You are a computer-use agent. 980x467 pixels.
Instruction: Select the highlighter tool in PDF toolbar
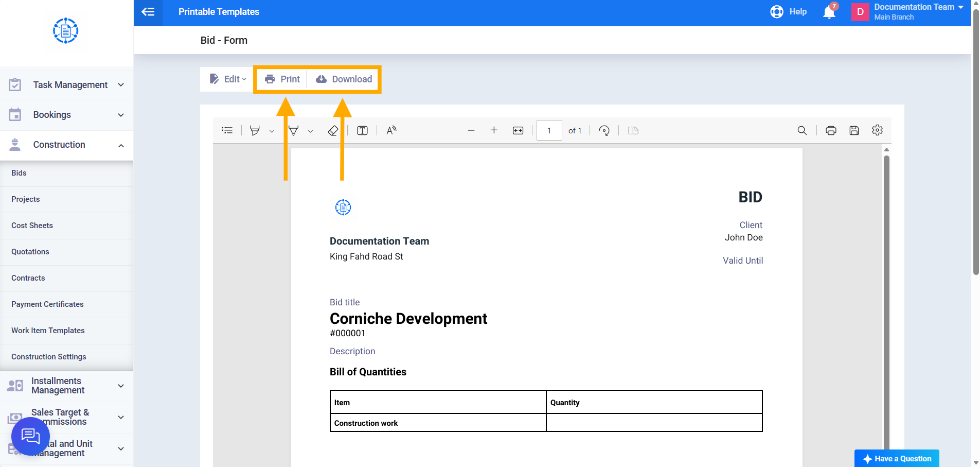(255, 130)
